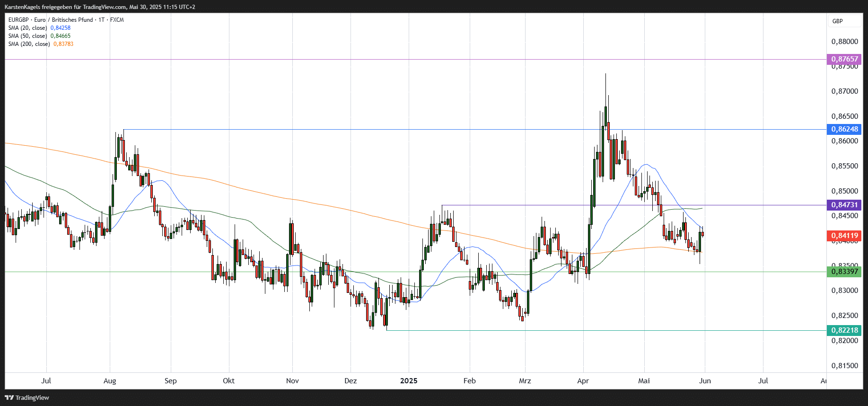Image resolution: width=868 pixels, height=406 pixels.
Task: Click the blue 0,86248 price label
Action: point(844,129)
